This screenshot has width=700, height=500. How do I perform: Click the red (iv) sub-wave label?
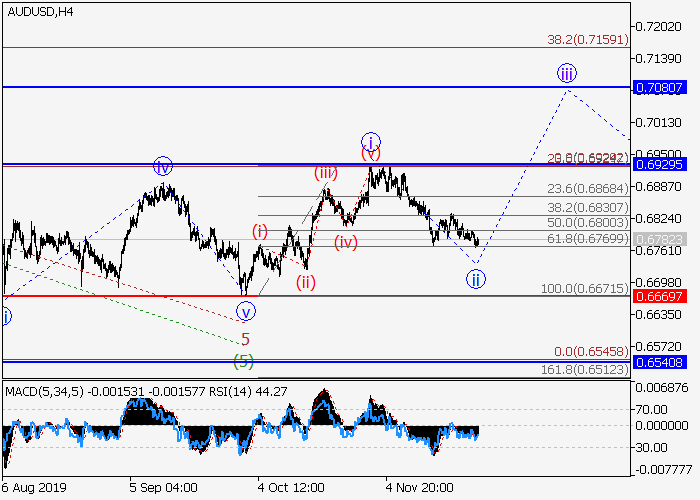click(346, 241)
